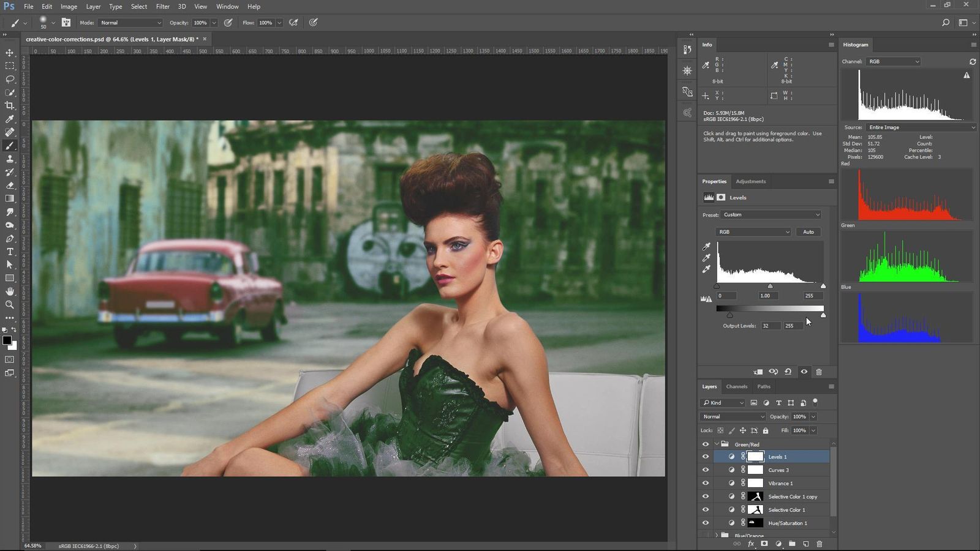Toggle visibility of Hue/Saturation 1 layer
This screenshot has height=551, width=980.
(x=706, y=523)
